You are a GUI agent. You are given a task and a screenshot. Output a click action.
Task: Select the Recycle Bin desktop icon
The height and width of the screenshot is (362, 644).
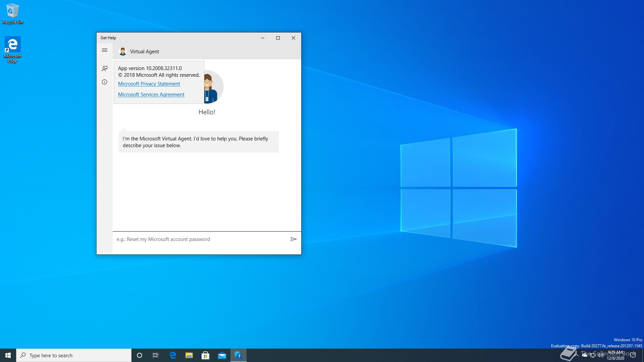pos(13,13)
